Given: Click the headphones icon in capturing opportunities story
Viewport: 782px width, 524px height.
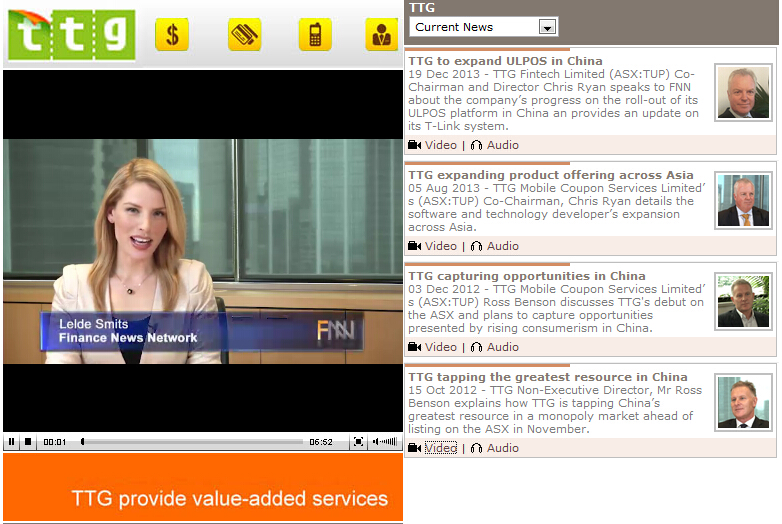Looking at the screenshot, I should click(476, 347).
